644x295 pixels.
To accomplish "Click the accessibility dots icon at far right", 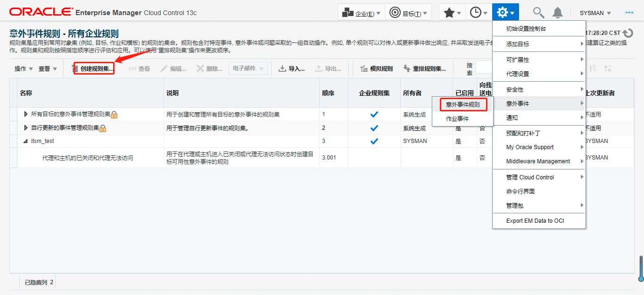I will 629,13.
